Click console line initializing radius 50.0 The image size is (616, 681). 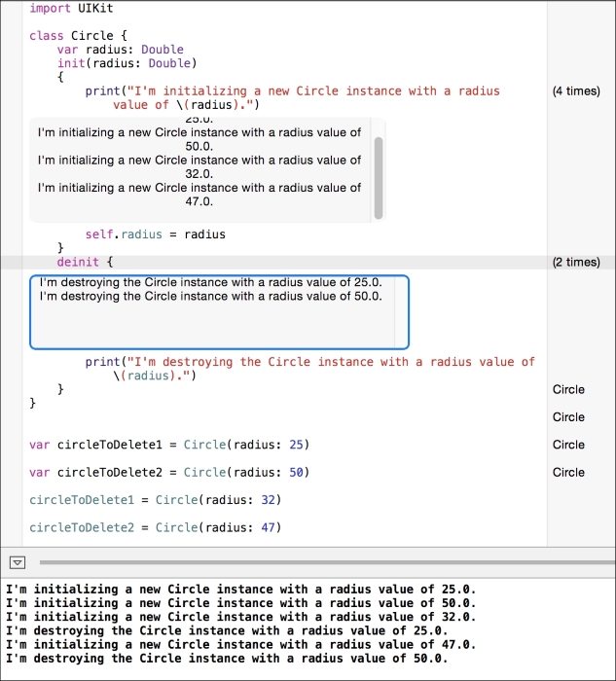[241, 603]
